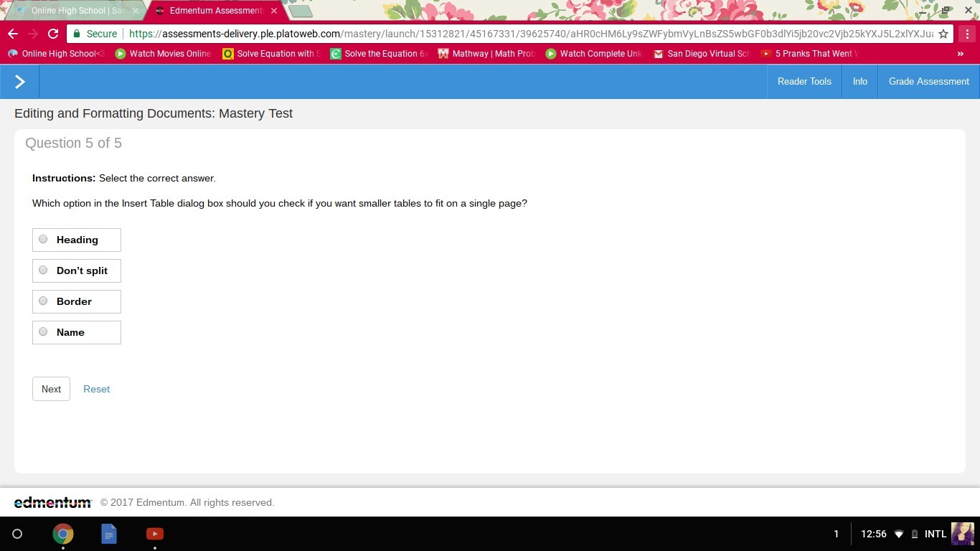Click the Next button

pyautogui.click(x=51, y=389)
